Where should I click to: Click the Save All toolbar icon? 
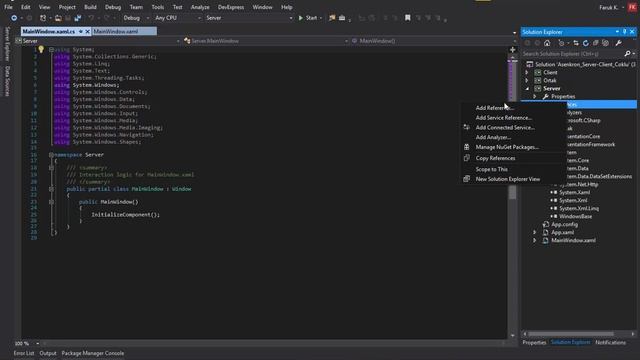(78, 18)
